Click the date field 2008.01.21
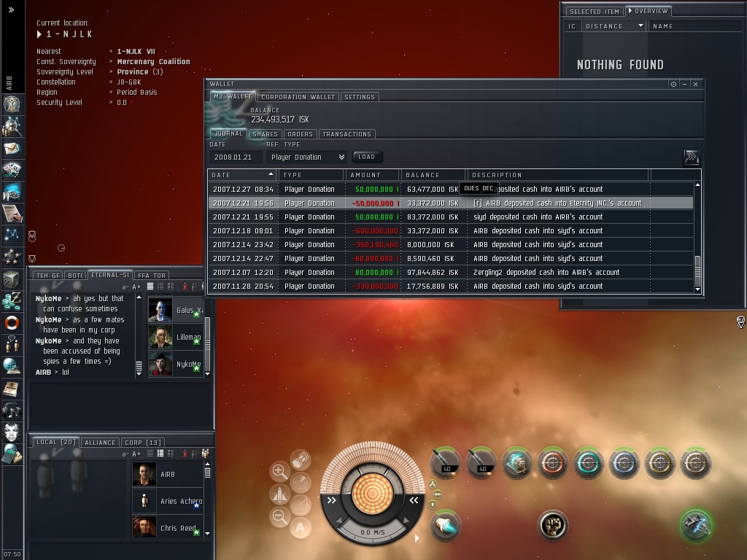Image resolution: width=747 pixels, height=560 pixels. pyautogui.click(x=236, y=157)
